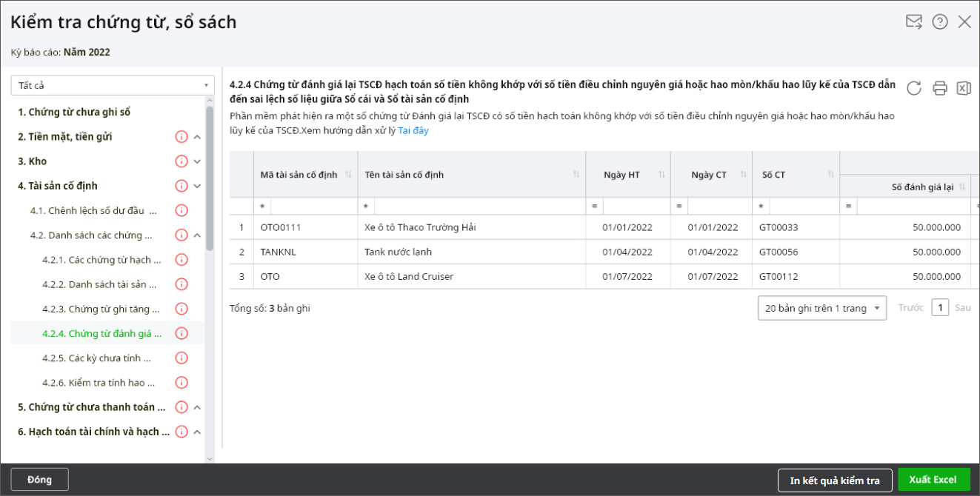Click the Xuất Excel button
The width and height of the screenshot is (980, 496).
[x=933, y=480]
